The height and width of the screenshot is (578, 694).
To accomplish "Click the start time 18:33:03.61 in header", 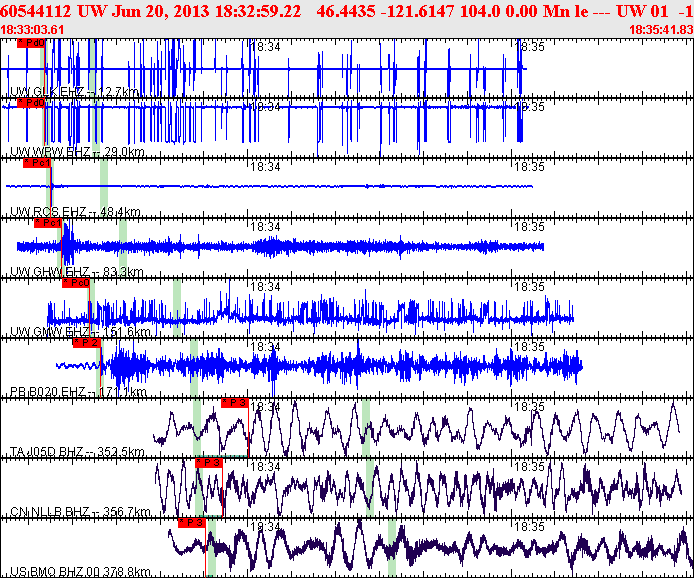I will 33,29.
